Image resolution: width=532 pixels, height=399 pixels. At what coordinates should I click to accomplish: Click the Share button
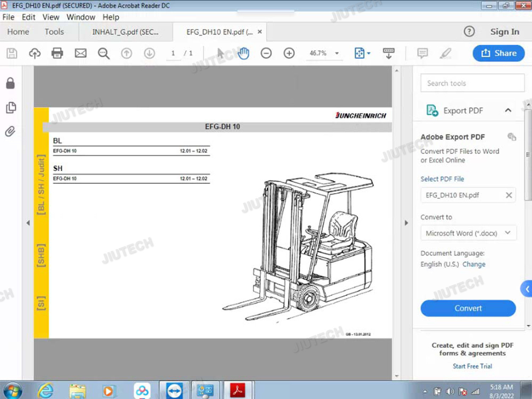point(498,53)
